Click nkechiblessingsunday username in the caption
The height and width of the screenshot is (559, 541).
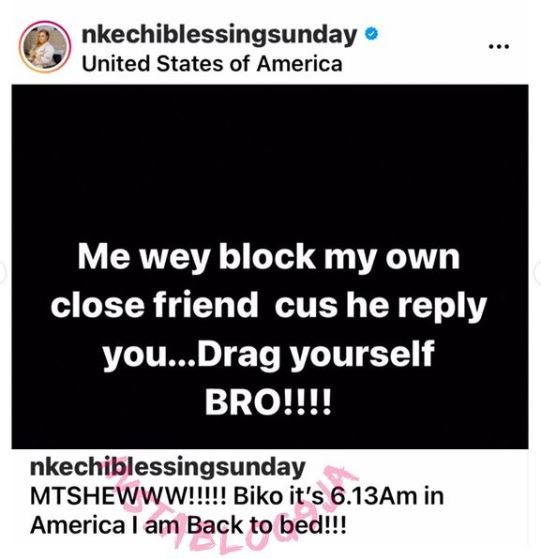(168, 468)
